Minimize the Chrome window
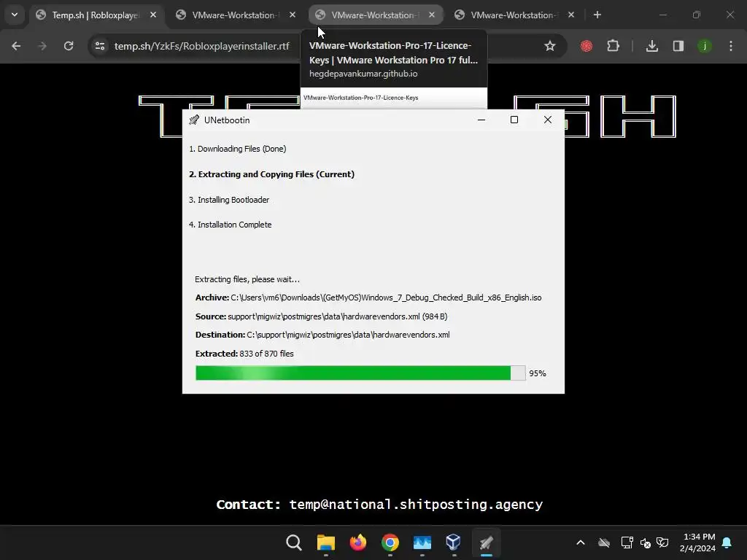Viewport: 747px width, 560px height. click(662, 15)
